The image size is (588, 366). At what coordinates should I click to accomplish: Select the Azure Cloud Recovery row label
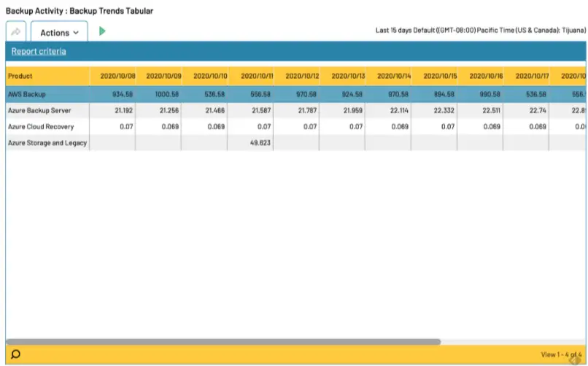pos(41,127)
